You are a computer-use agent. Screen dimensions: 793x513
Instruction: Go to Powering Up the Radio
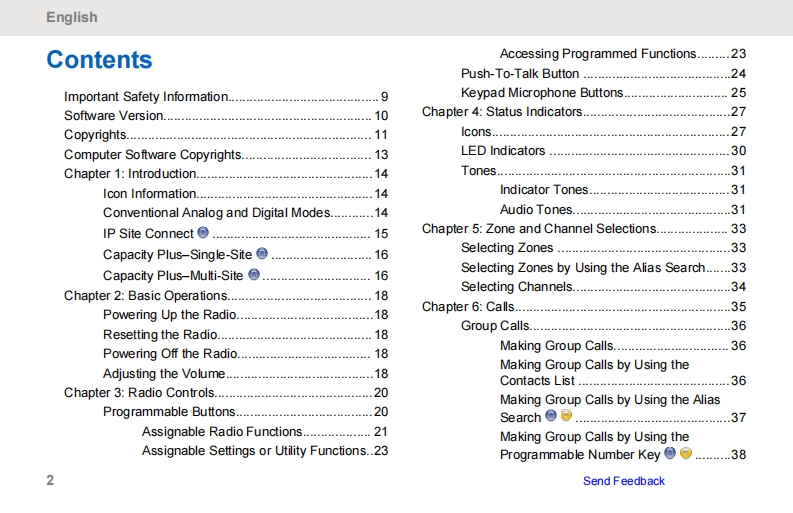coord(170,315)
